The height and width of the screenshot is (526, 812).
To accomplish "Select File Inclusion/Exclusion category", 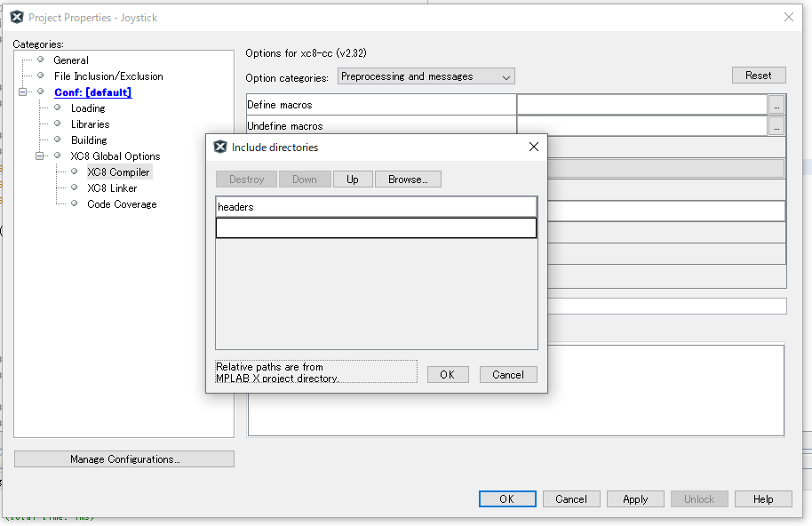I will 108,76.
